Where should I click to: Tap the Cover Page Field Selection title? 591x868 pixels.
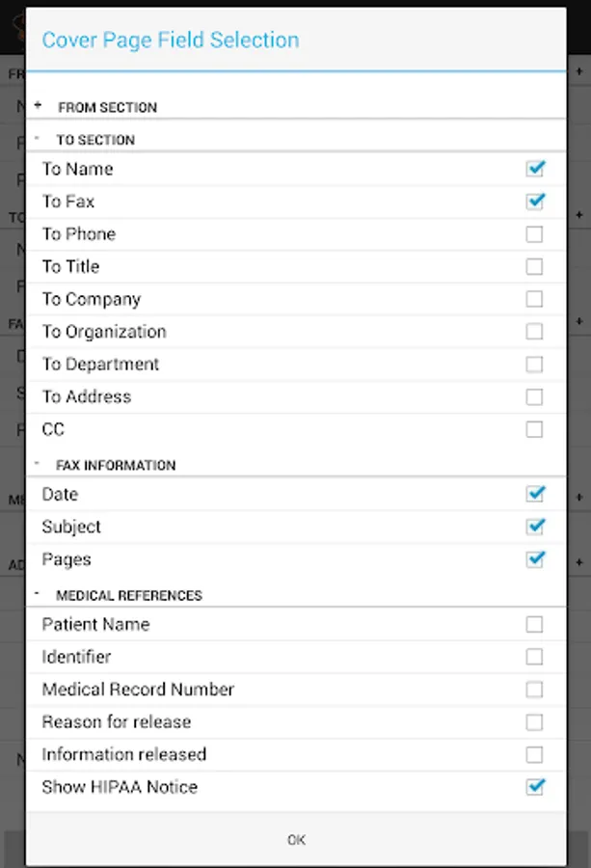pos(171,41)
